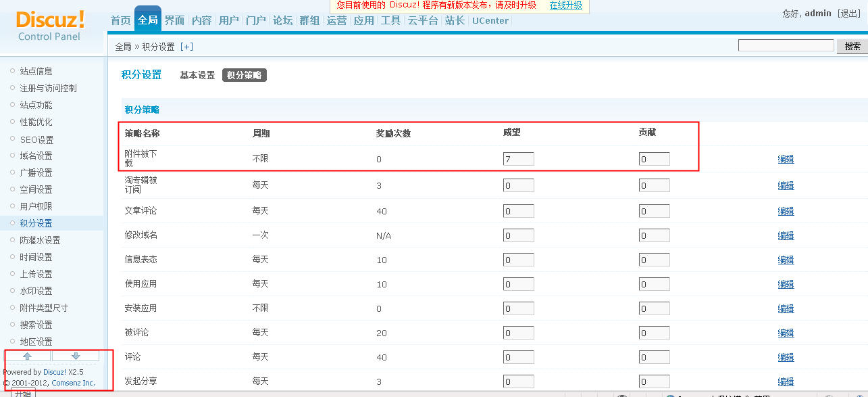Image resolution: width=868 pixels, height=397 pixels.
Task: Click 编辑 for the 评论 row
Action: tap(786, 357)
